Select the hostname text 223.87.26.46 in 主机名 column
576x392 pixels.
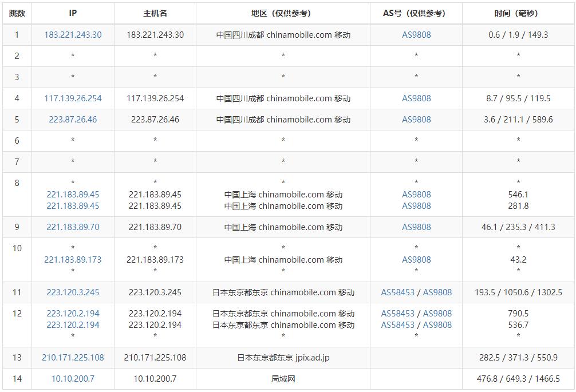155,120
